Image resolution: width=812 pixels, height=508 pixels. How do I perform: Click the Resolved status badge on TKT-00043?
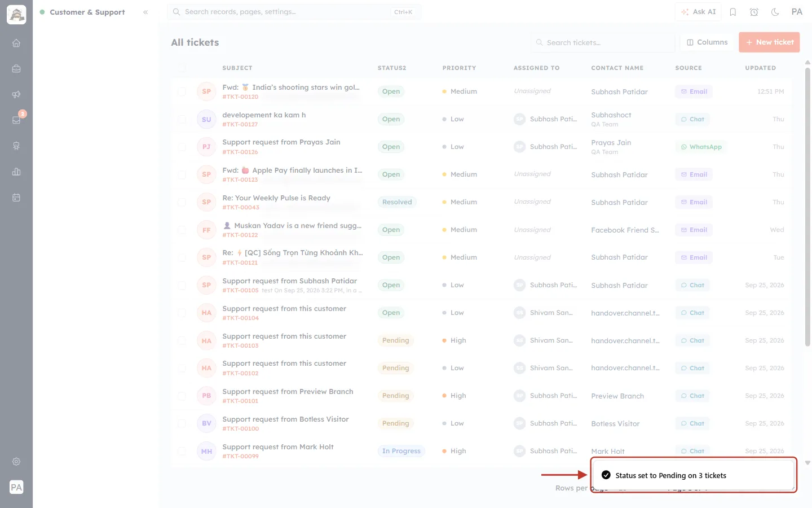(x=397, y=202)
